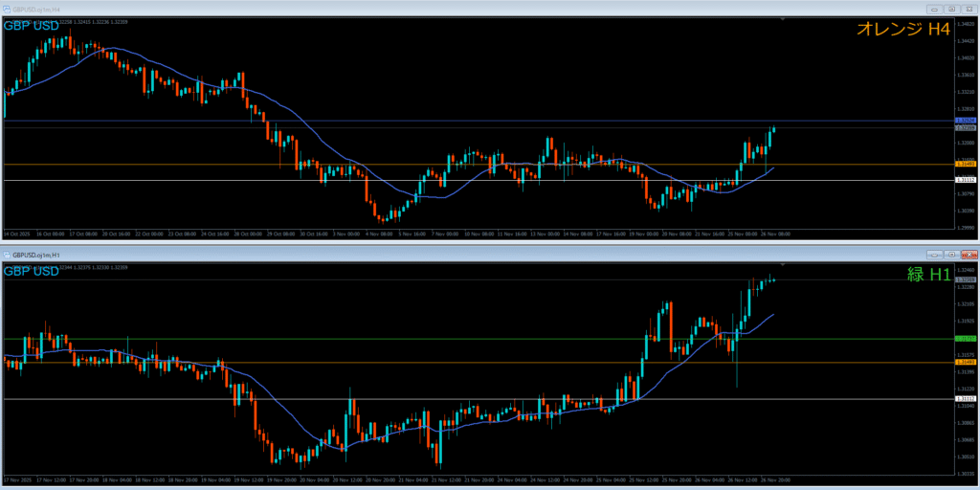Click the H4 chart window's title bar icon

click(x=7, y=10)
